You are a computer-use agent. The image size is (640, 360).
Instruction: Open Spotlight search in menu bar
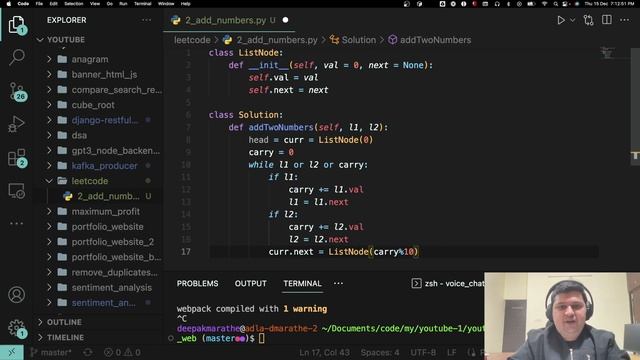click(x=556, y=4)
